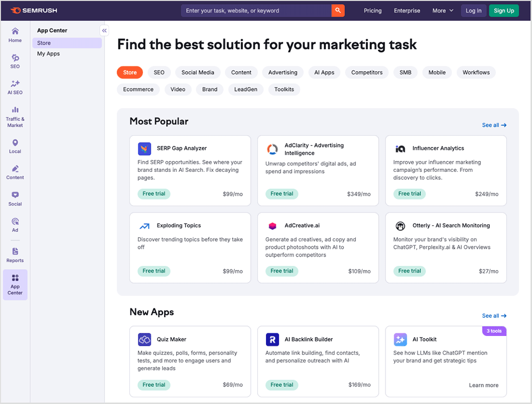Open the Local sidebar section

click(x=15, y=146)
